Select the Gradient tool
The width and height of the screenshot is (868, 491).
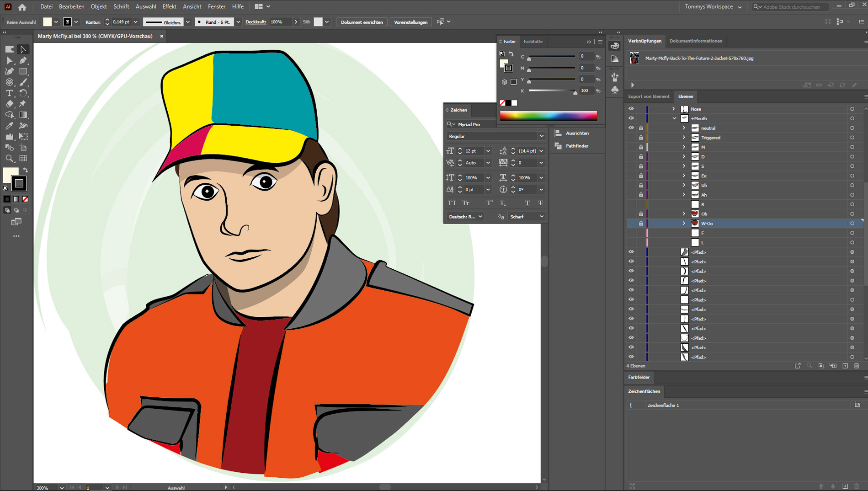coord(23,115)
